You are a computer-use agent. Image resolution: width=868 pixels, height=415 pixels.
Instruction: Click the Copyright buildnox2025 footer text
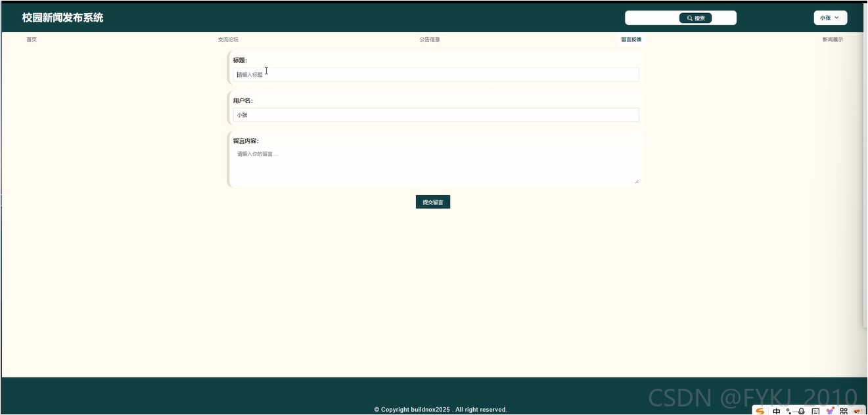[x=440, y=409]
